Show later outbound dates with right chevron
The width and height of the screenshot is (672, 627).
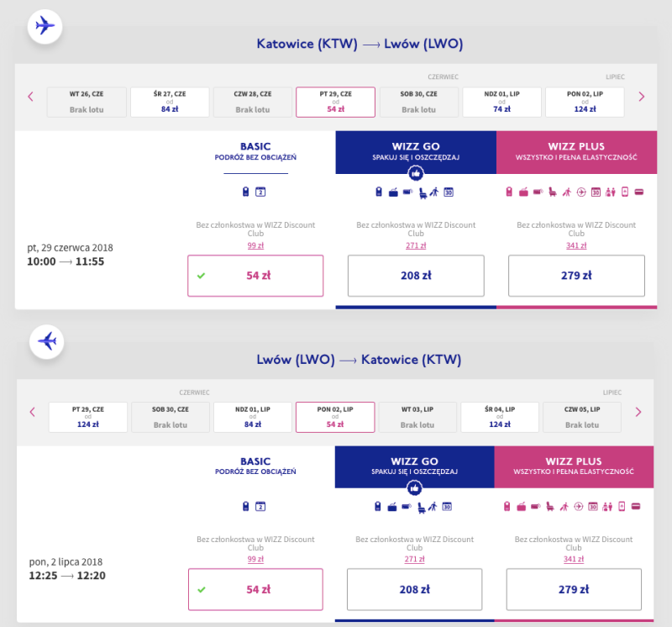pos(642,97)
